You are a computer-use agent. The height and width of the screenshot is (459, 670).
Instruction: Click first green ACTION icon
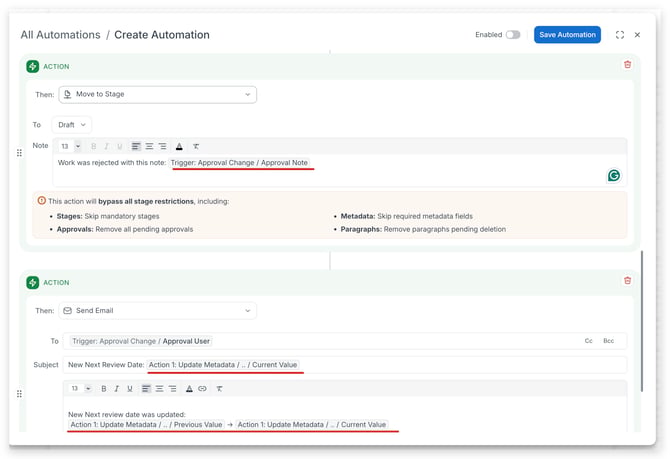tap(32, 66)
